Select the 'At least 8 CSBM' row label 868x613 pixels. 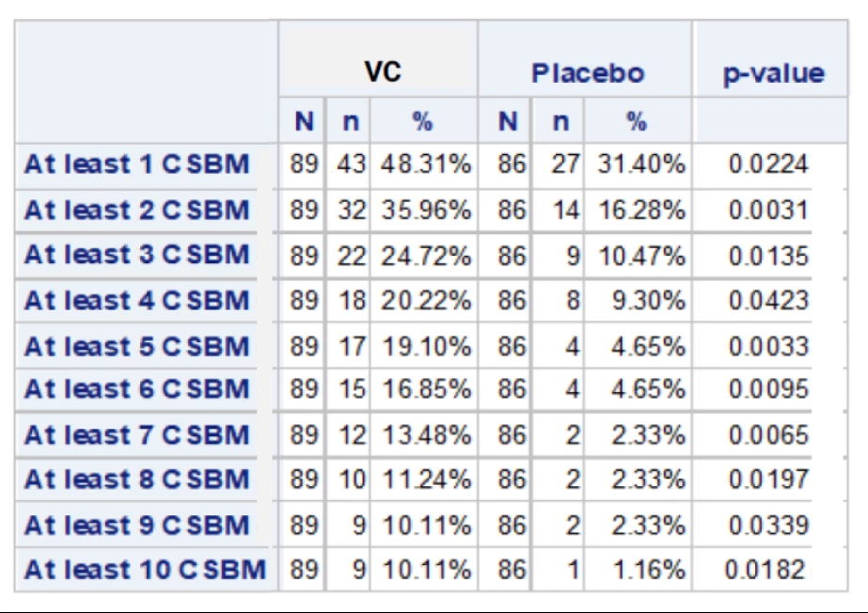tap(137, 479)
